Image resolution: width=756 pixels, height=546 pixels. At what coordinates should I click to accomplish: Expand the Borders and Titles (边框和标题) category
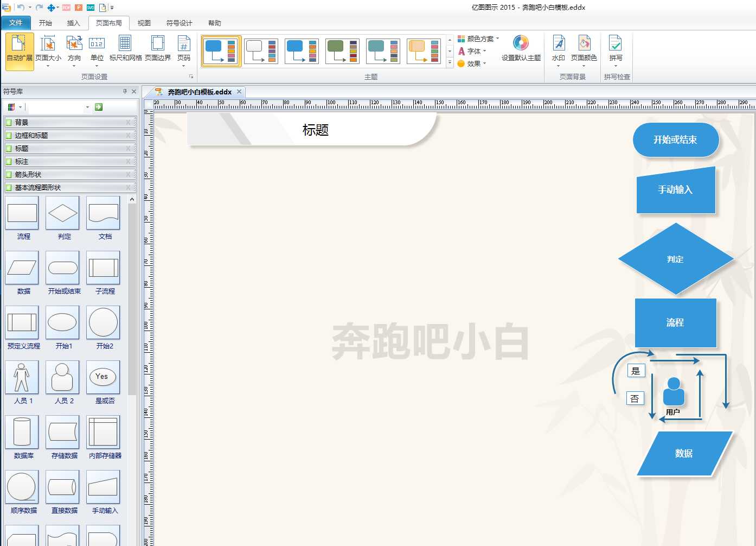pos(70,135)
